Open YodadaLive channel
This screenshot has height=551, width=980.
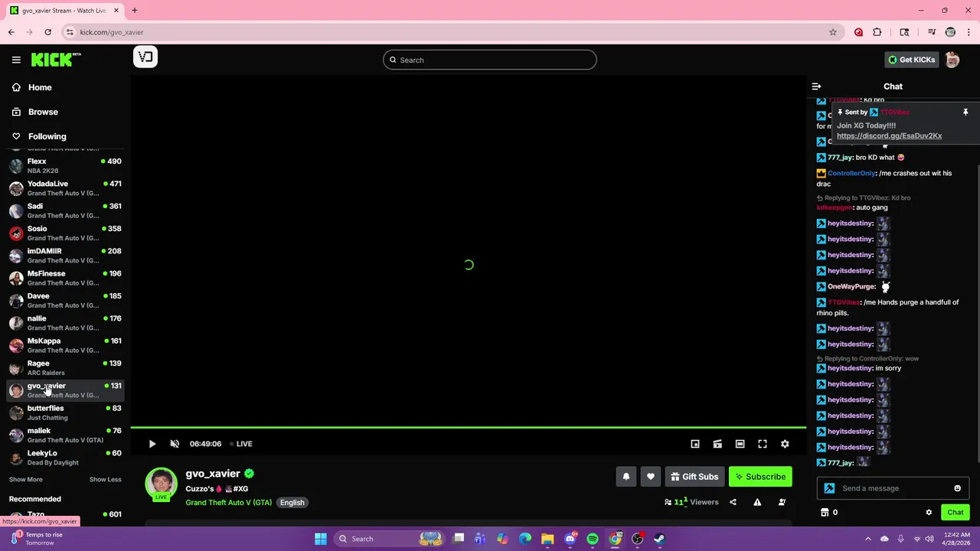[x=65, y=188]
